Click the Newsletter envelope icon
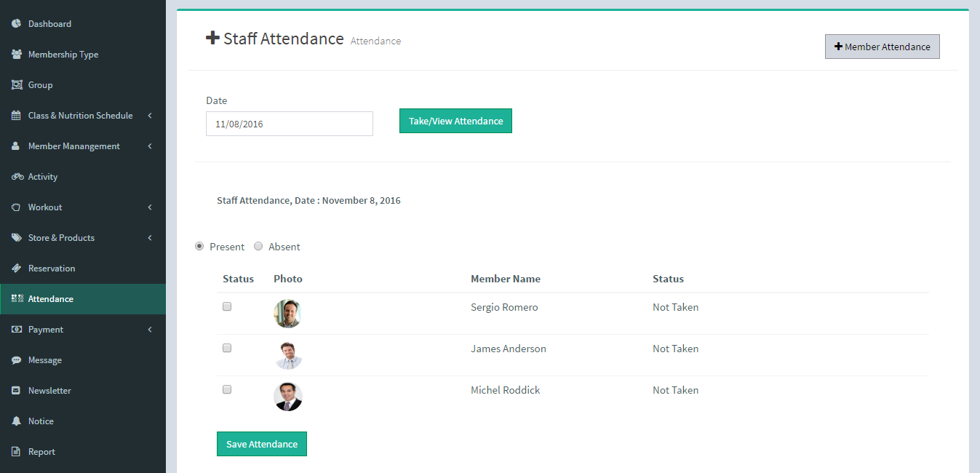Viewport: 980px width, 473px height. click(x=16, y=391)
